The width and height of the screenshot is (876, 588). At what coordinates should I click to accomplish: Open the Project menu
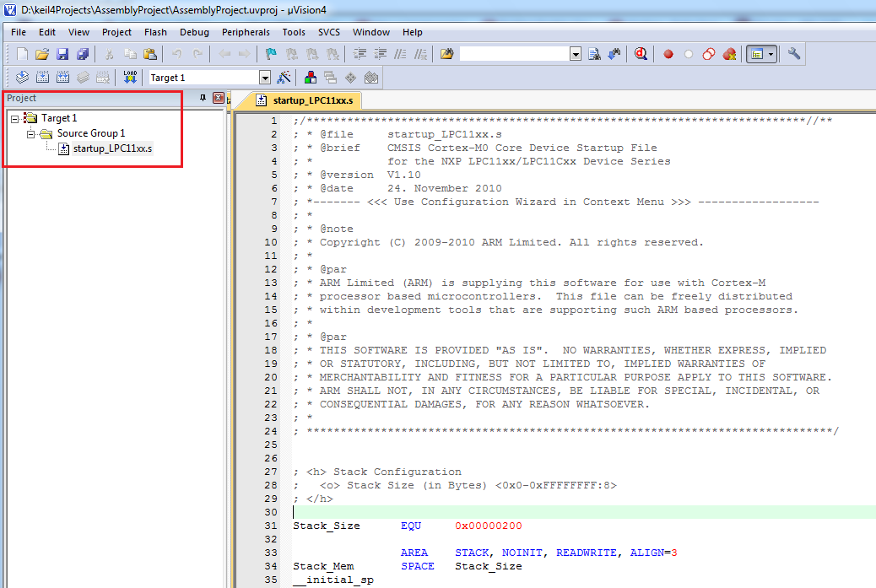(x=116, y=32)
